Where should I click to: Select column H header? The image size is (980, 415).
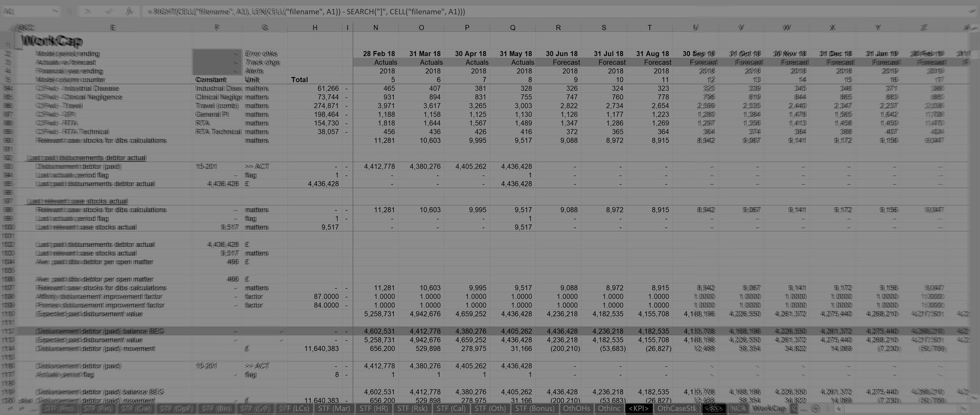pos(315,28)
